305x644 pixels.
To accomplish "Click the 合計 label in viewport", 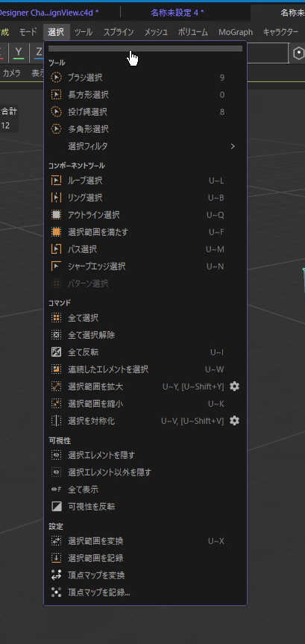I will click(x=9, y=111).
